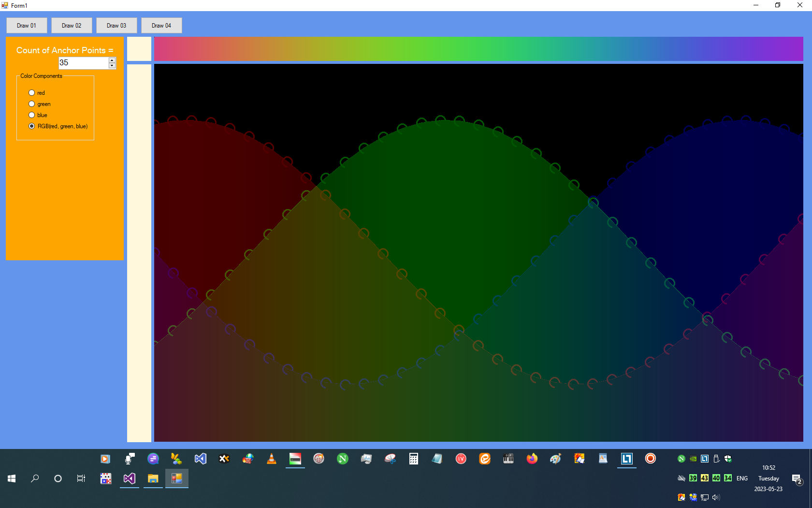This screenshot has height=508, width=812.
Task: Open the purple chat bubble app icon
Action: click(x=153, y=459)
